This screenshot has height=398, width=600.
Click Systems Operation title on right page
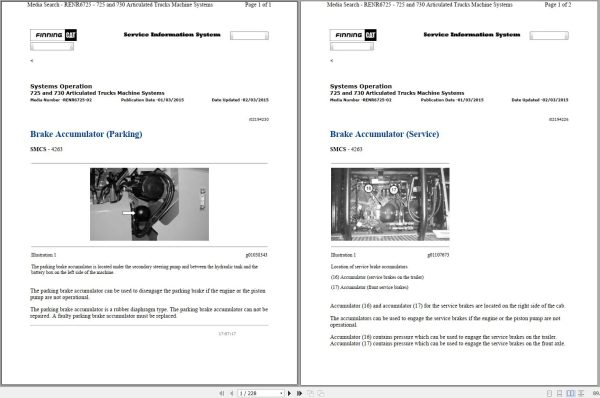(361, 86)
